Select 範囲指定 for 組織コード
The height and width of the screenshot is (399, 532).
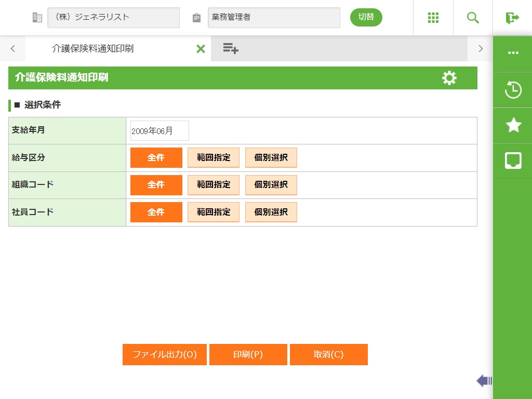point(214,184)
